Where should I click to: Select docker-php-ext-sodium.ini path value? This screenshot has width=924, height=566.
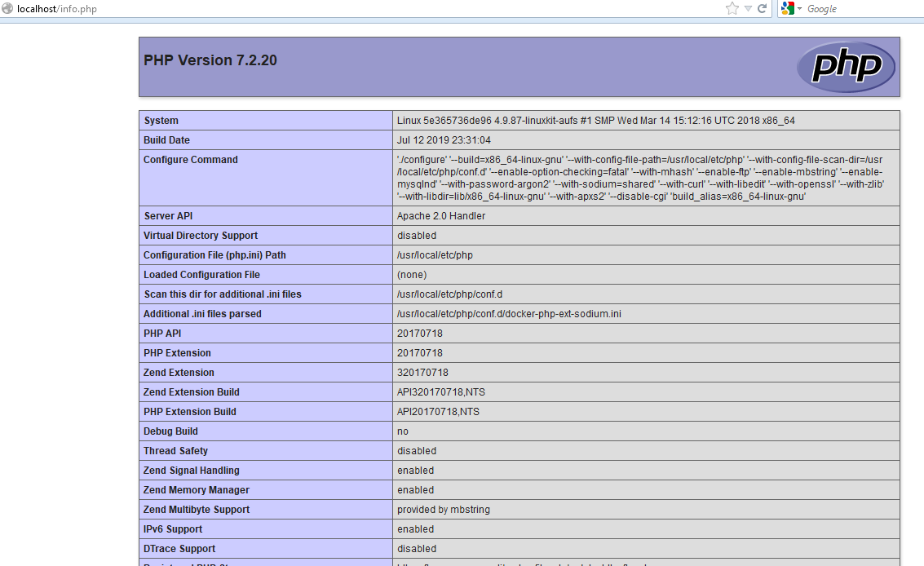tap(509, 314)
